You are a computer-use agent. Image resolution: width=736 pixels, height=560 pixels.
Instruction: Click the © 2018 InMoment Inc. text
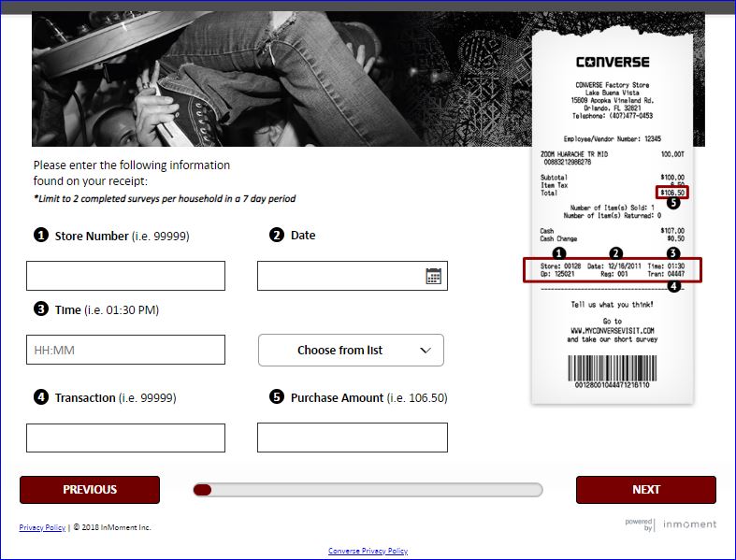pyautogui.click(x=112, y=527)
